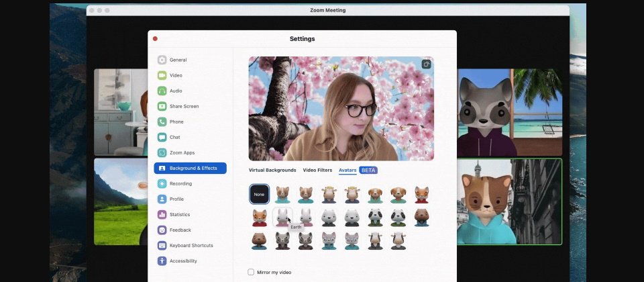Click the BETA badge beside Avatars
The height and width of the screenshot is (282, 644).
tap(368, 170)
